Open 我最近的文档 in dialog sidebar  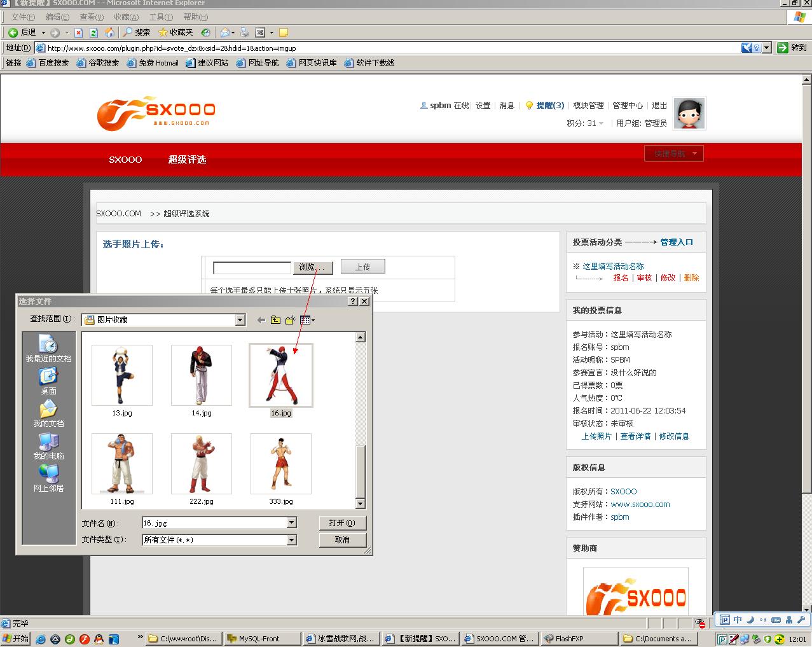pyautogui.click(x=48, y=349)
